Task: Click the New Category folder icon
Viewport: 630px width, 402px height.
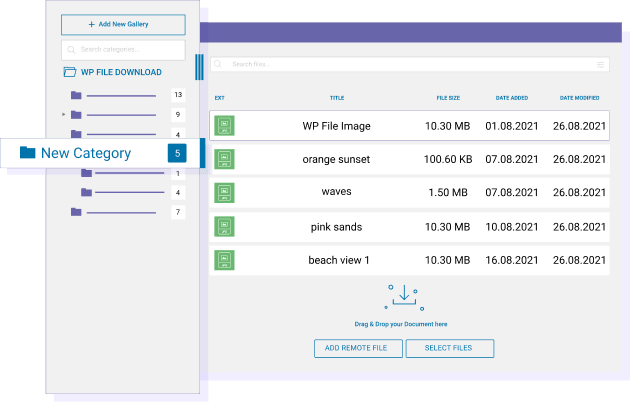Action: click(x=28, y=153)
